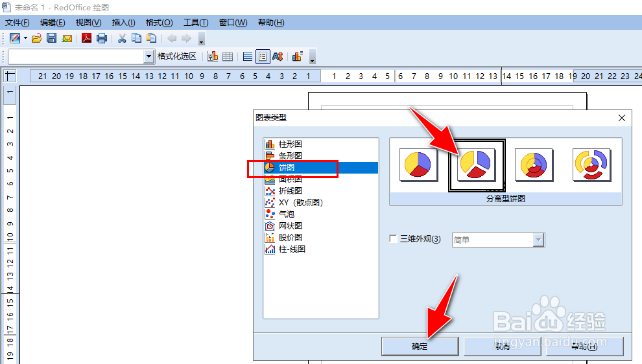
Task: Click the Paste clipboard icon
Action: click(x=152, y=38)
